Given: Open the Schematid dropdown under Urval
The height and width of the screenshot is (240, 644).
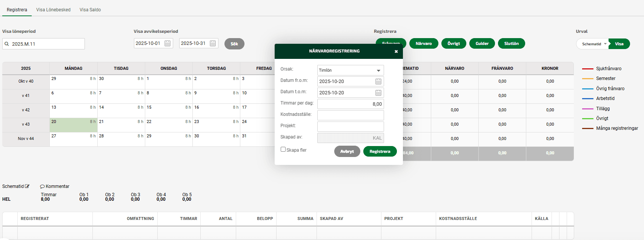Looking at the screenshot, I should [593, 44].
